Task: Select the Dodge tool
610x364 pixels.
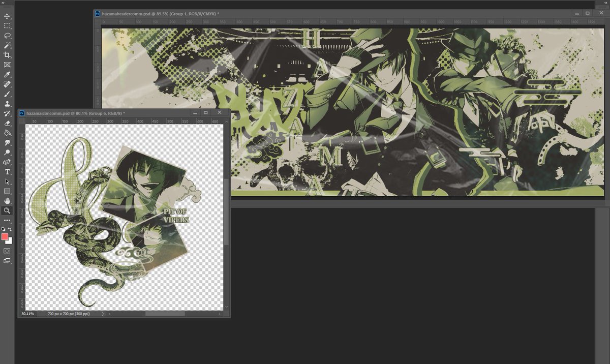Action: [x=7, y=153]
